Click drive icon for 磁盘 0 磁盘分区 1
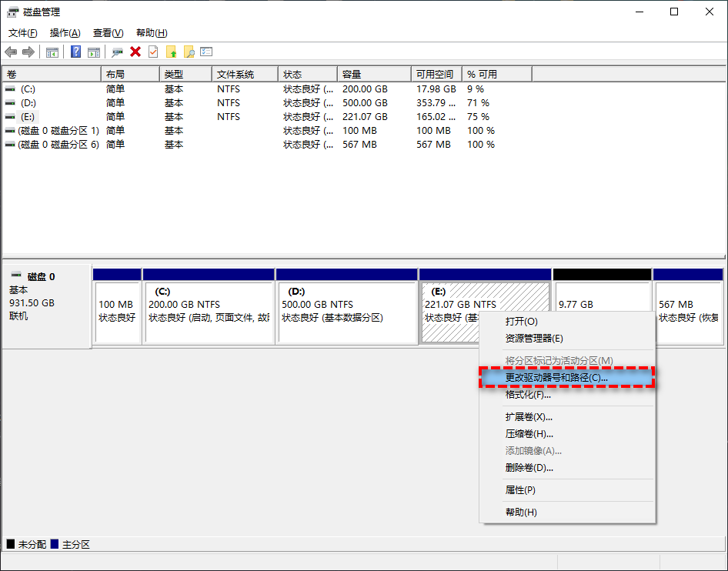Screen dimensions: 728x571 coord(10,131)
